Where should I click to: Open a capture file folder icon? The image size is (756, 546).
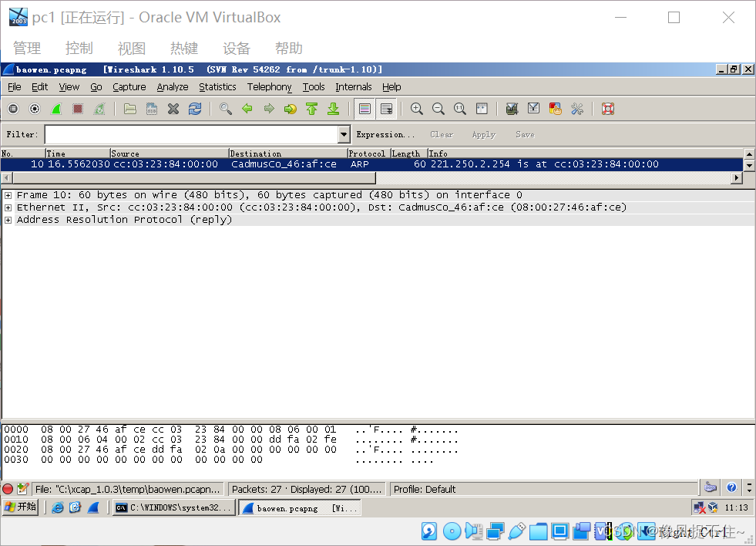click(x=129, y=109)
